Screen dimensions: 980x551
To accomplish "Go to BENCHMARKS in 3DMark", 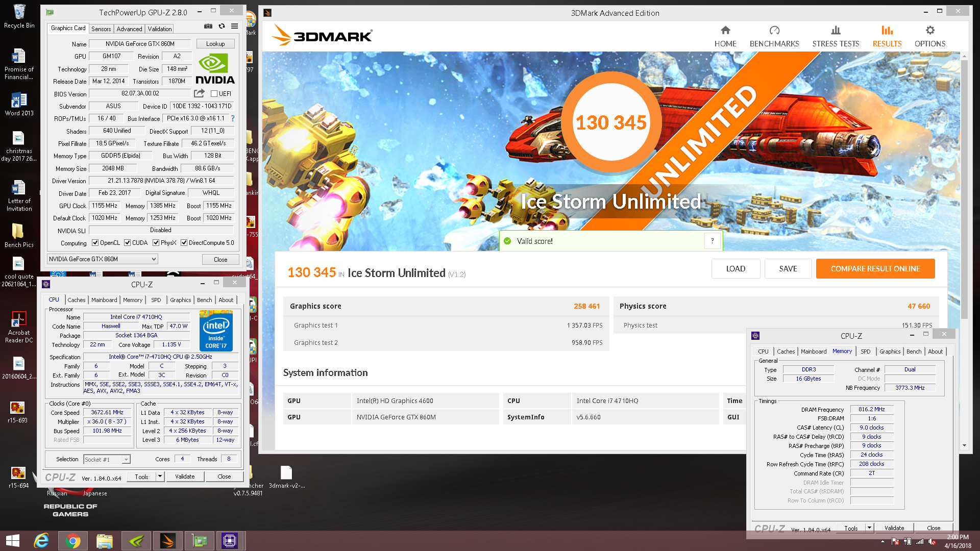I will [x=774, y=37].
